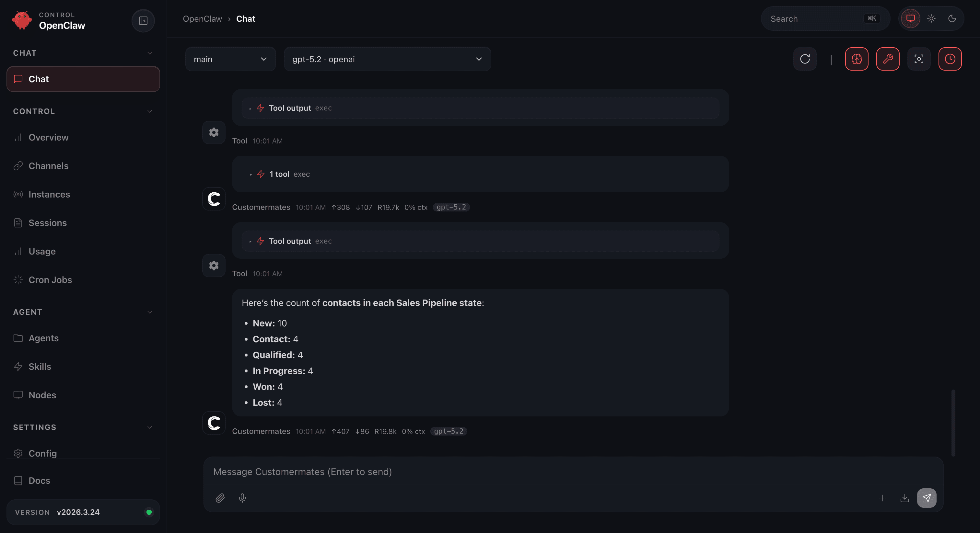The width and height of the screenshot is (980, 533).
Task: Go to Sessions in the sidebar
Action: pos(48,223)
